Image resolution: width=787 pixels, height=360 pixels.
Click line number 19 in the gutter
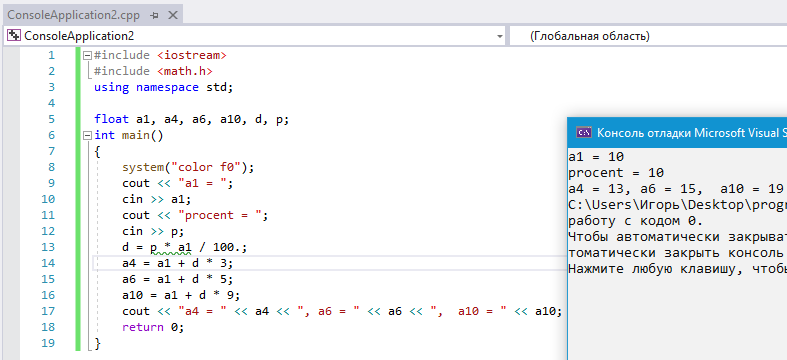(x=48, y=343)
